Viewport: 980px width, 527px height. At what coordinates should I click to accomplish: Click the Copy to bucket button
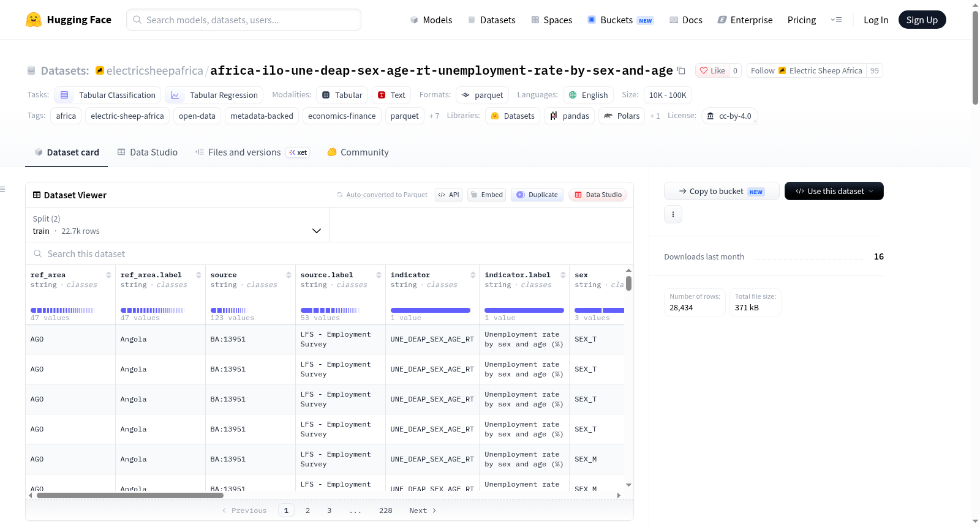coord(722,191)
